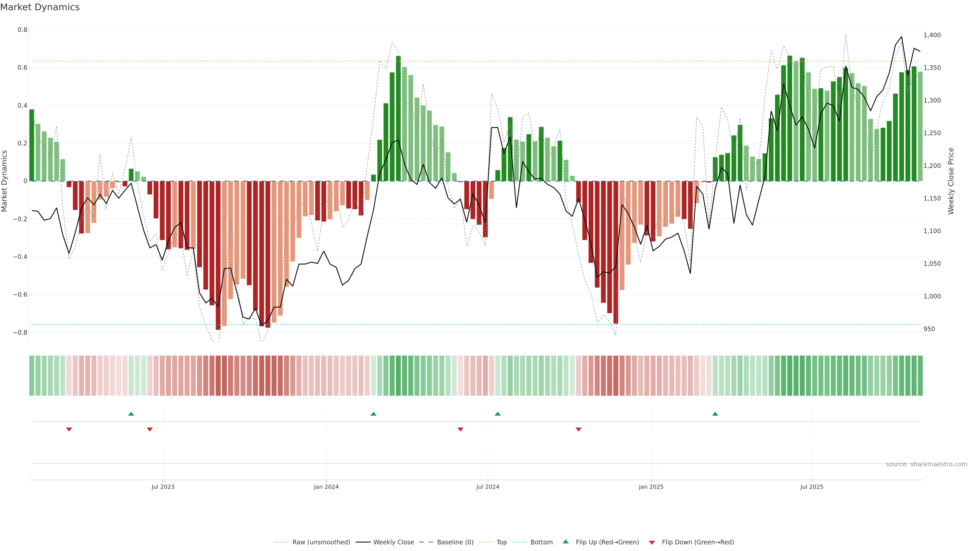Image resolution: width=980 pixels, height=551 pixels.
Task: Click the sharemaestro.com source text
Action: pyautogui.click(x=926, y=464)
